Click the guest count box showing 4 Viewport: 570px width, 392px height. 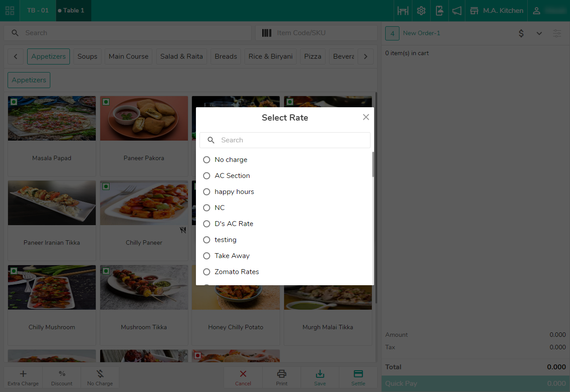pos(392,33)
